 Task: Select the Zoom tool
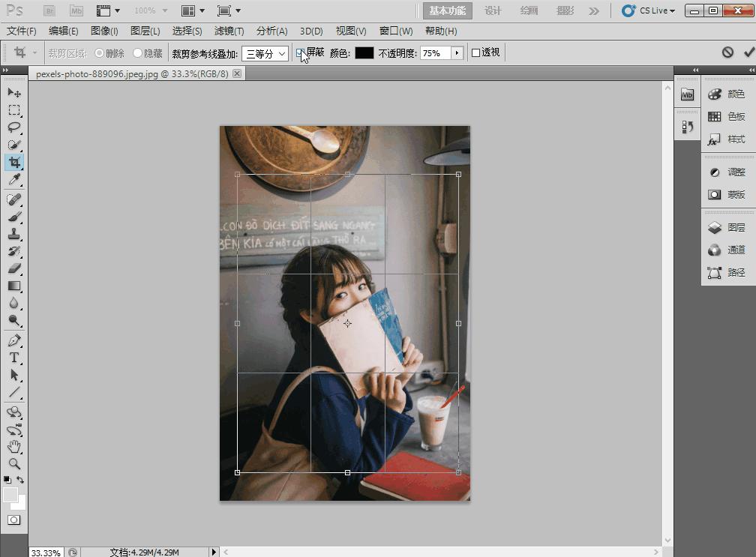(x=14, y=464)
